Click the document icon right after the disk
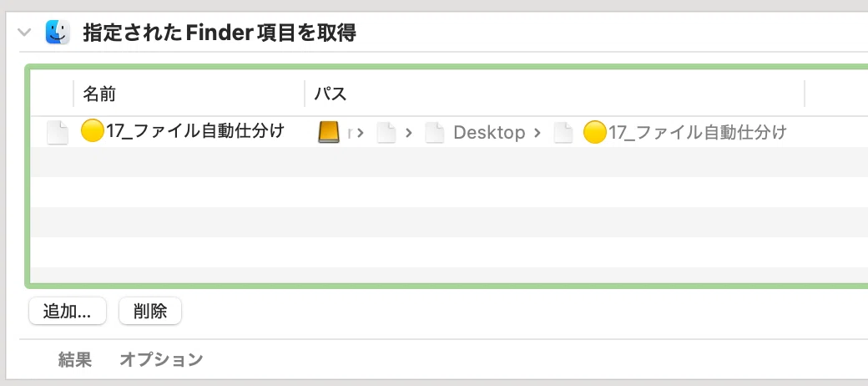Viewport: 868px width, 386px height. pyautogui.click(x=386, y=133)
